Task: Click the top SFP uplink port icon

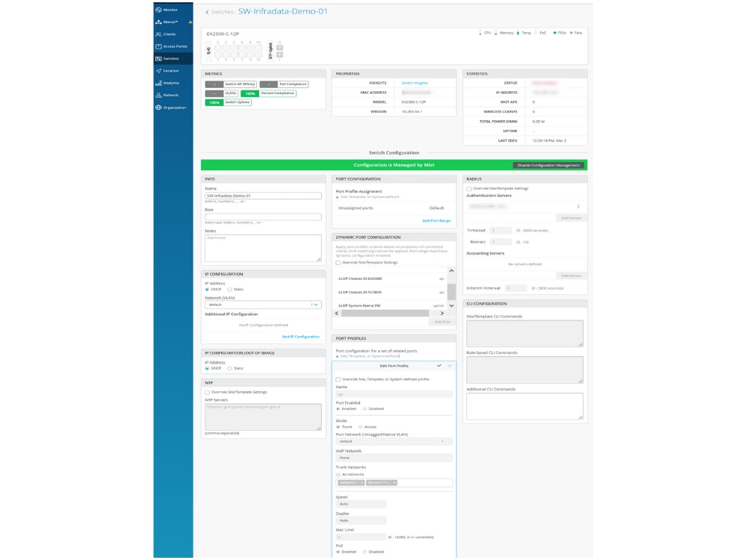Action: [x=279, y=48]
